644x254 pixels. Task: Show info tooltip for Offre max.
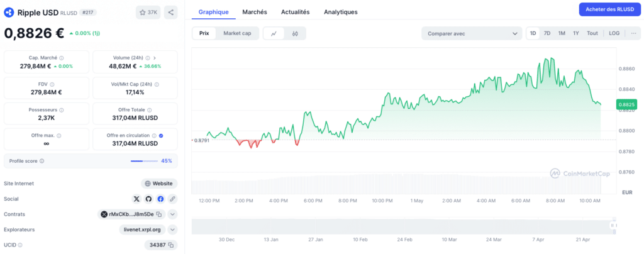point(59,135)
